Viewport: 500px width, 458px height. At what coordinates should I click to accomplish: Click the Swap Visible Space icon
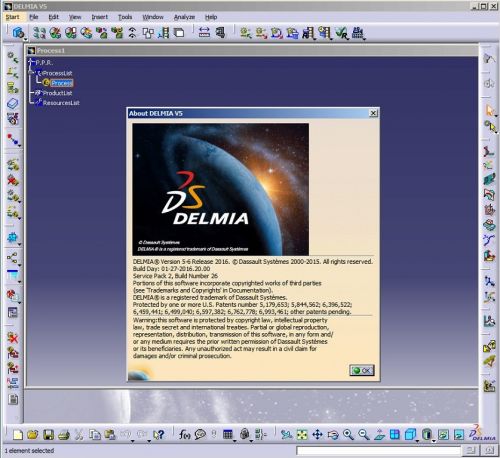pyautogui.click(x=459, y=434)
